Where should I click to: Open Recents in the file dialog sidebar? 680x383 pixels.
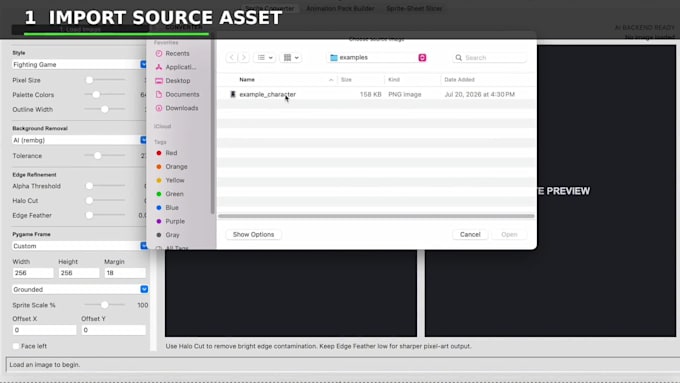tap(177, 53)
